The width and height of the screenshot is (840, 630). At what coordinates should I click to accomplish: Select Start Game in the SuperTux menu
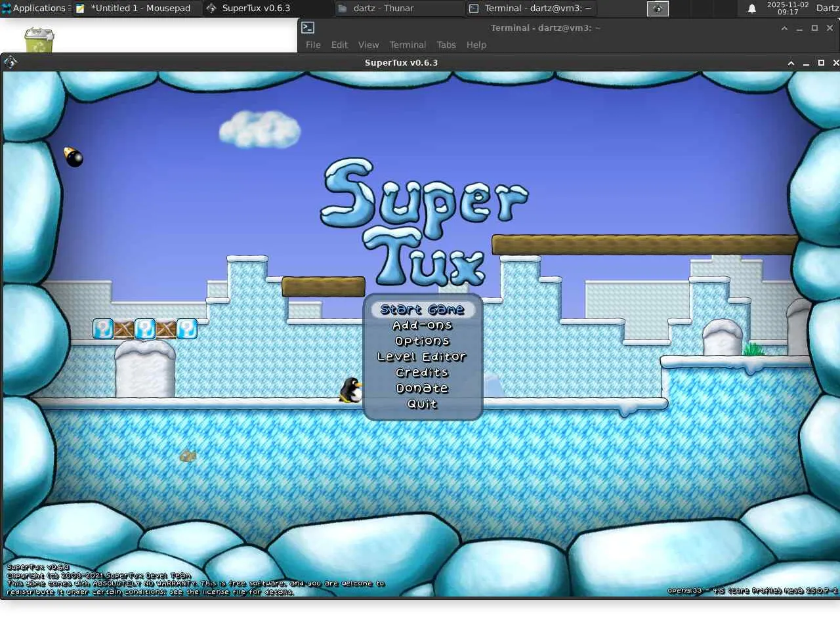point(423,309)
